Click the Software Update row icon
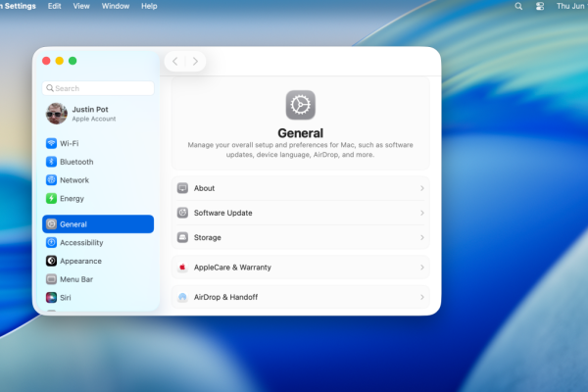Image resolution: width=588 pixels, height=392 pixels. (182, 213)
